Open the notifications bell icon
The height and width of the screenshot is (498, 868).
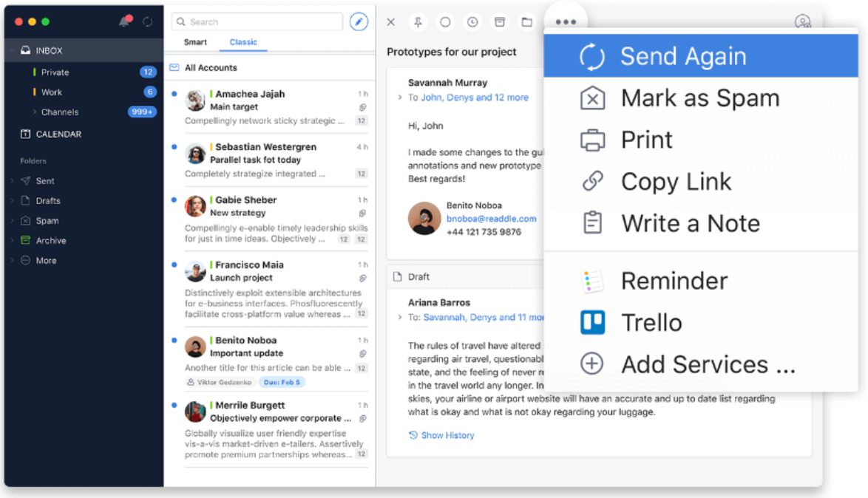(x=125, y=21)
